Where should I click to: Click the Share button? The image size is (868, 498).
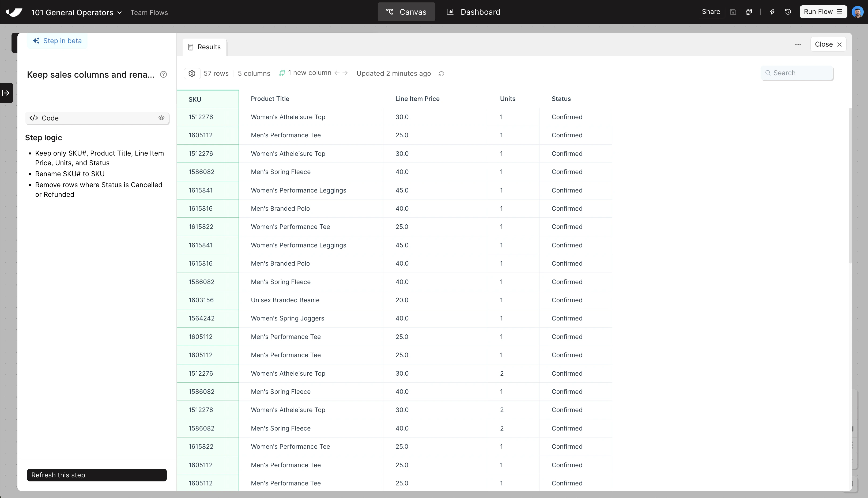coord(711,12)
